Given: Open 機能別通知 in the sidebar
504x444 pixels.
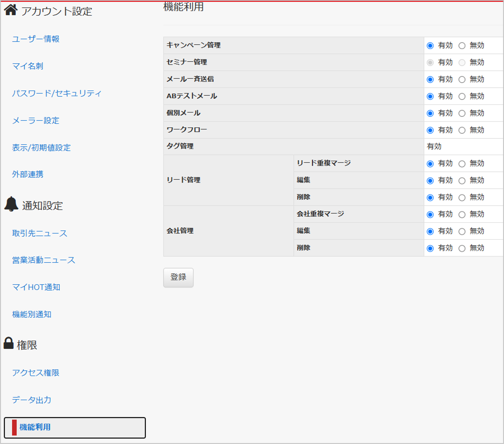Looking at the screenshot, I should click(32, 314).
